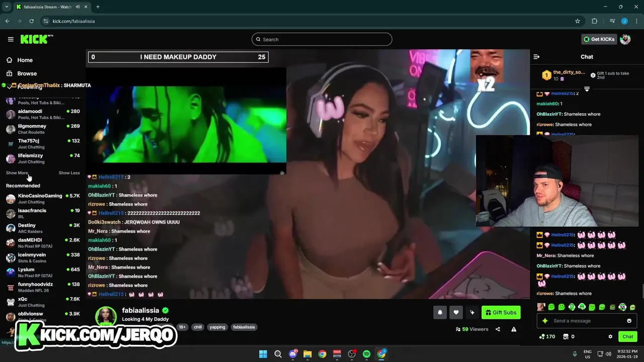Open Lysium recommended channel

(x=43, y=272)
